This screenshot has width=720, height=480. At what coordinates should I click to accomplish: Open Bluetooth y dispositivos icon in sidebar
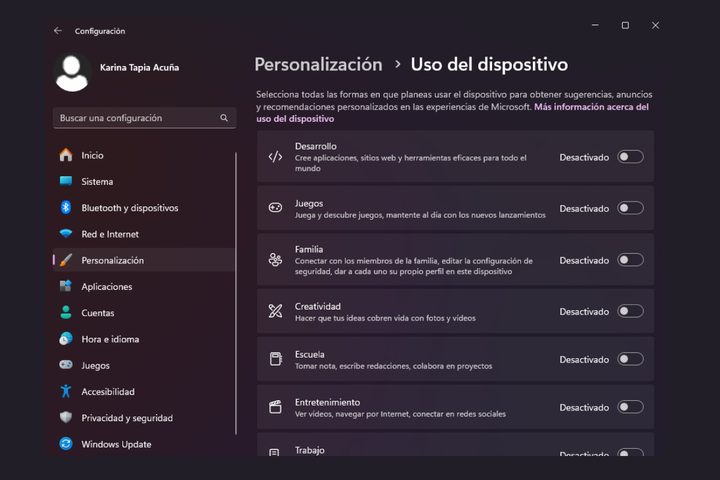66,208
